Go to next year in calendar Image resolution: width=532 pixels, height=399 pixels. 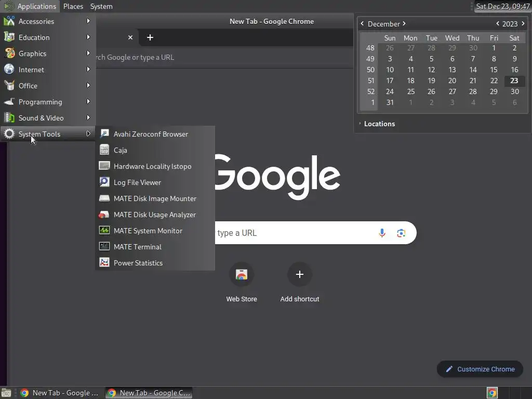[523, 23]
